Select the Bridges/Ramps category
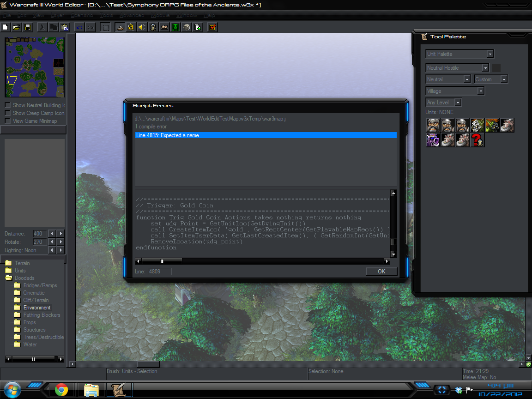 [40, 285]
